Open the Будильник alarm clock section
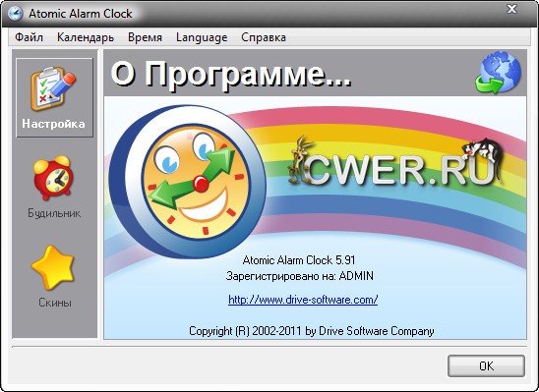 (54, 187)
